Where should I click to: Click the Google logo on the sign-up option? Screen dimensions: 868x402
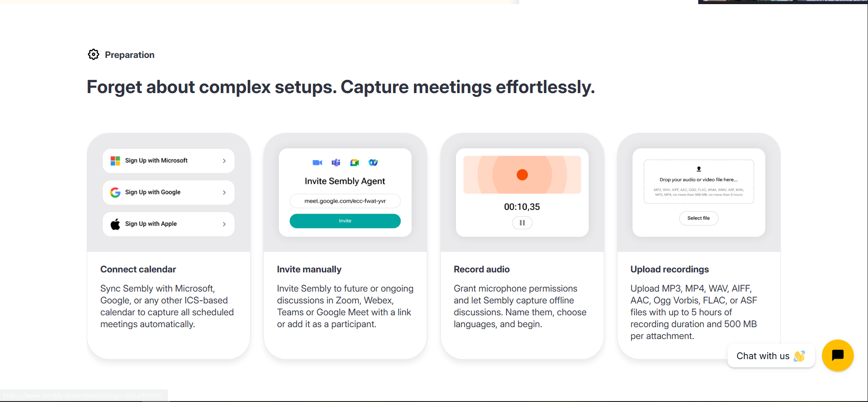(x=115, y=192)
